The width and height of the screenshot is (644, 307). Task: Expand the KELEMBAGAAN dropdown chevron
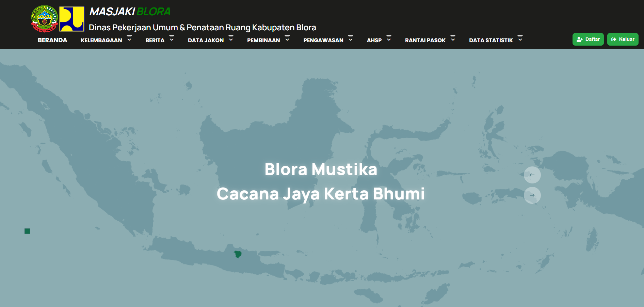[x=129, y=39]
